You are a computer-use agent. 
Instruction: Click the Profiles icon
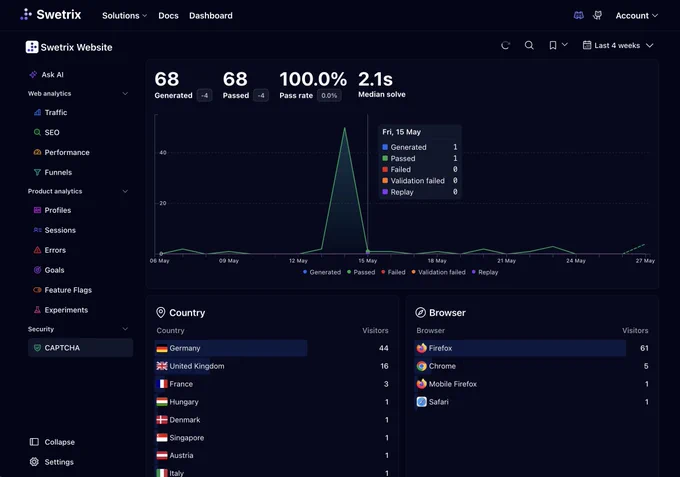click(x=37, y=210)
